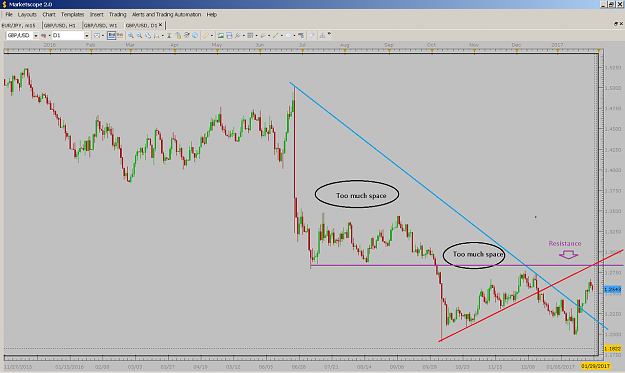Click the 06/28 date on time axis

coord(299,367)
